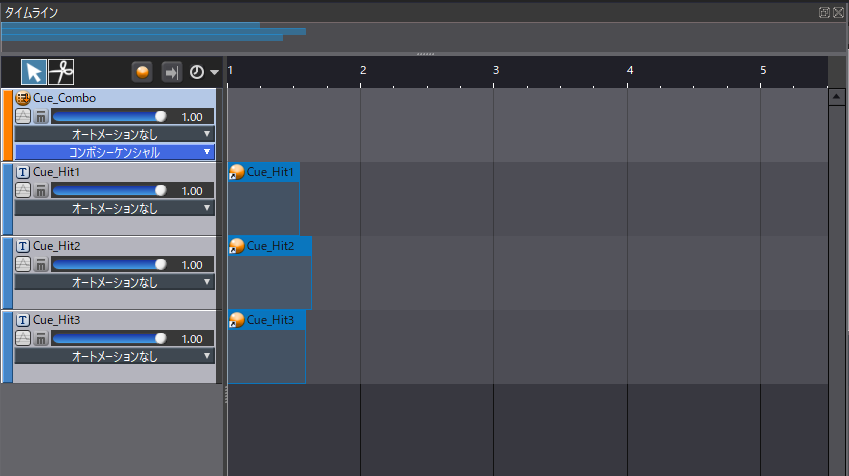Viewport: 849px width, 476px height.
Task: Open Cue_Hit3 オートメーションなし dropdown
Action: click(114, 356)
